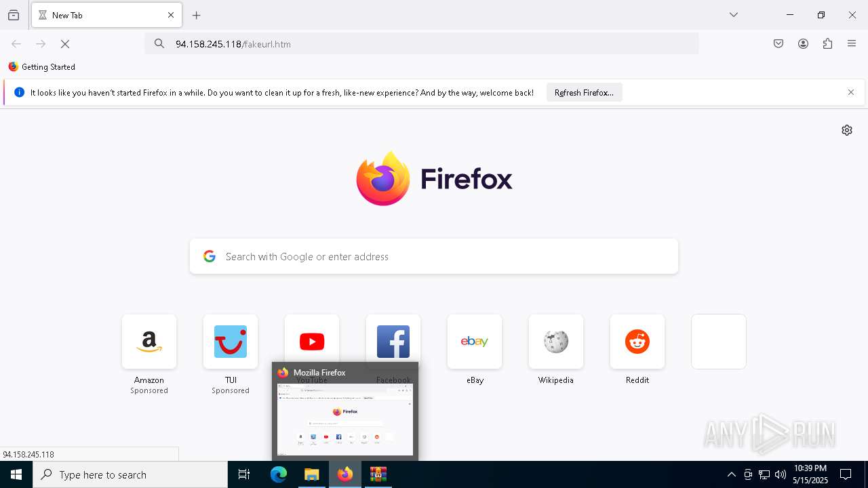Open the network tray icon

[764, 474]
